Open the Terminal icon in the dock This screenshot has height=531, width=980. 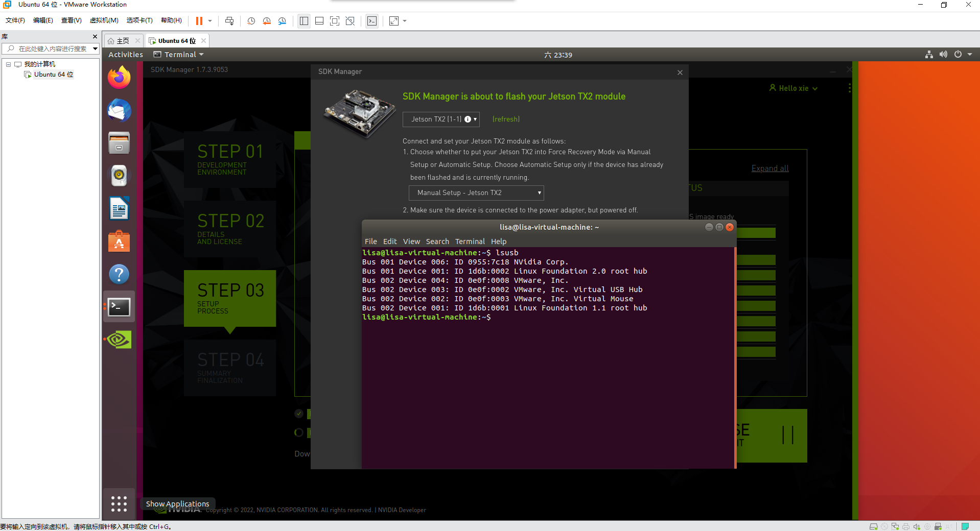119,307
